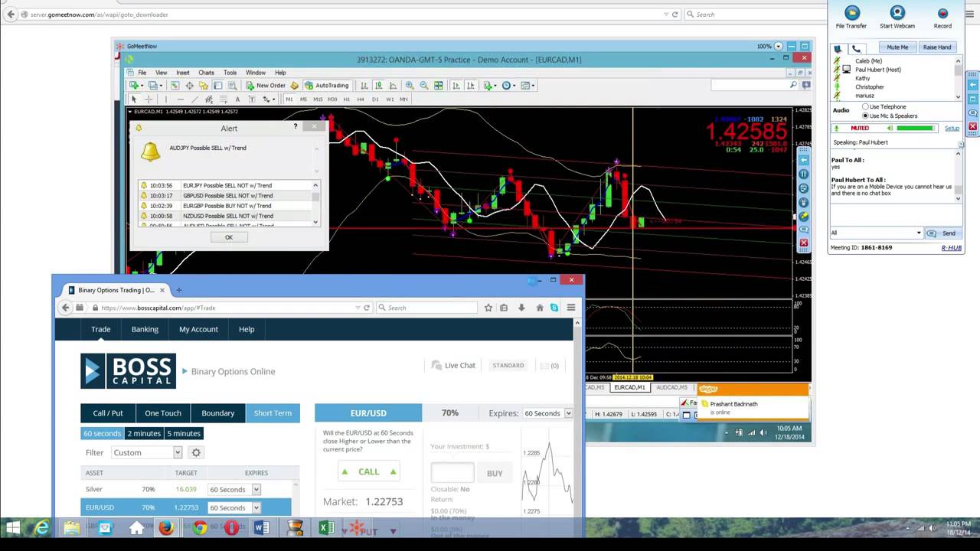Open tile windows grid icon
This screenshot has width=980, height=551.
click(x=439, y=86)
